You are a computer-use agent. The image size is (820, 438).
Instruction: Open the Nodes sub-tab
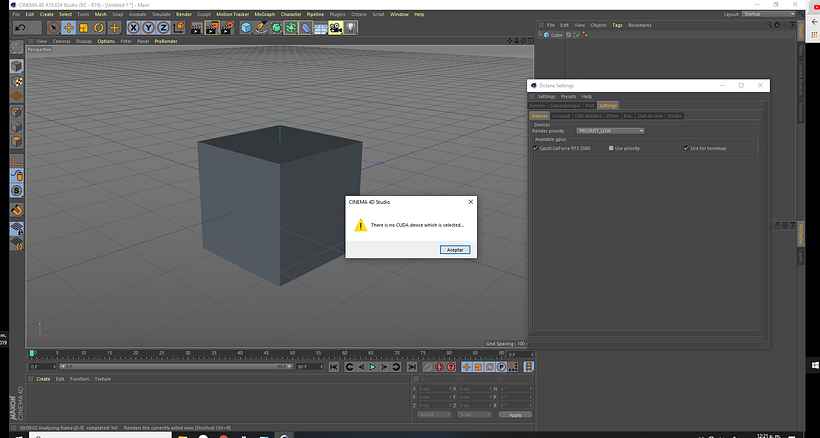tap(675, 116)
